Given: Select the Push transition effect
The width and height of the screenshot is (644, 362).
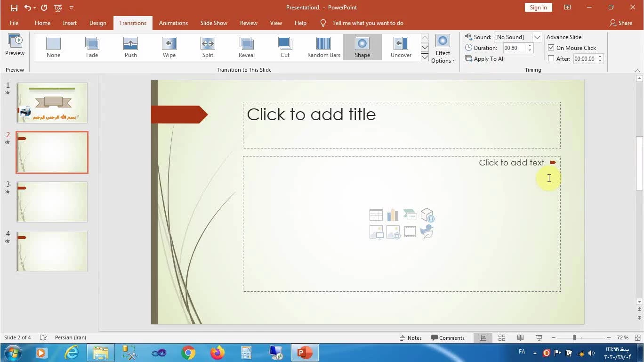Looking at the screenshot, I should (x=130, y=47).
